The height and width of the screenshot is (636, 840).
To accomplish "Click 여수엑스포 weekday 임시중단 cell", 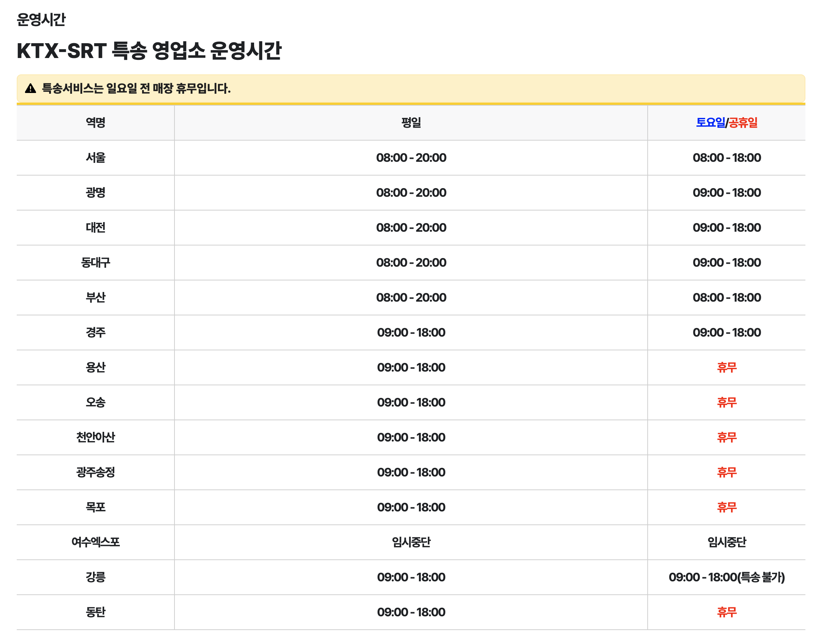I will (411, 542).
